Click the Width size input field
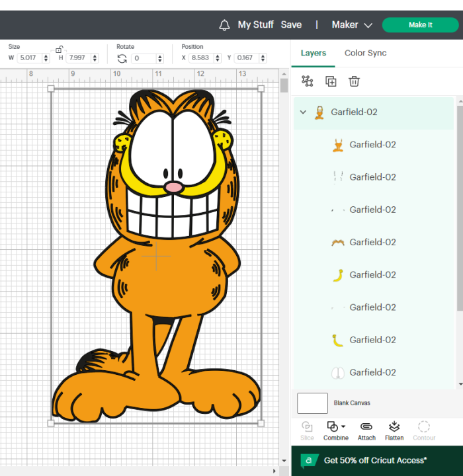Viewport: 463px width, 476px height. tap(30, 58)
